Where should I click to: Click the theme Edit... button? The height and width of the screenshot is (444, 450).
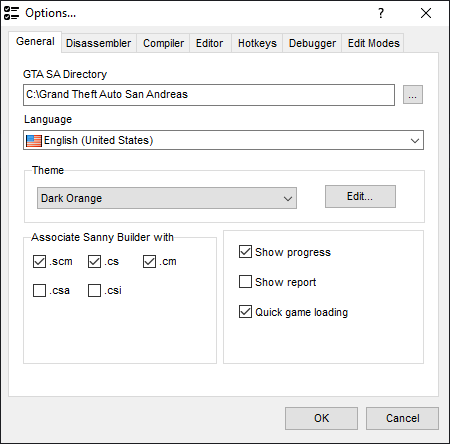tap(360, 197)
